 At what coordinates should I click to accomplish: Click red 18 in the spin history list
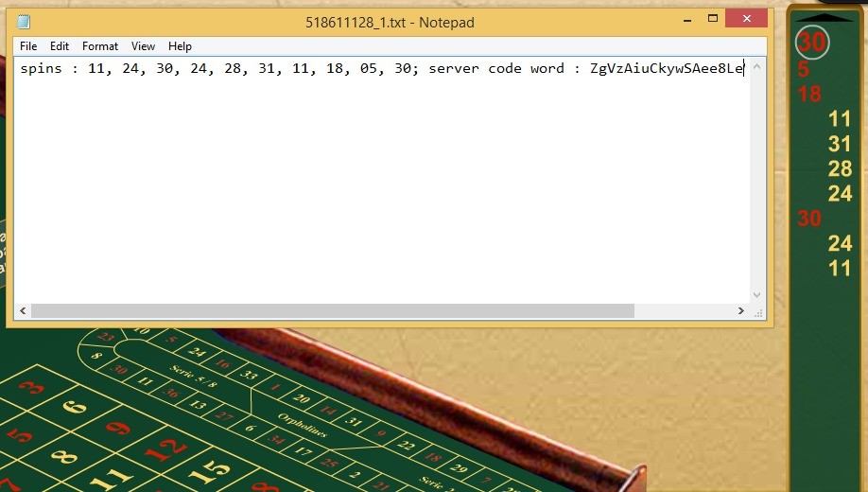[809, 95]
